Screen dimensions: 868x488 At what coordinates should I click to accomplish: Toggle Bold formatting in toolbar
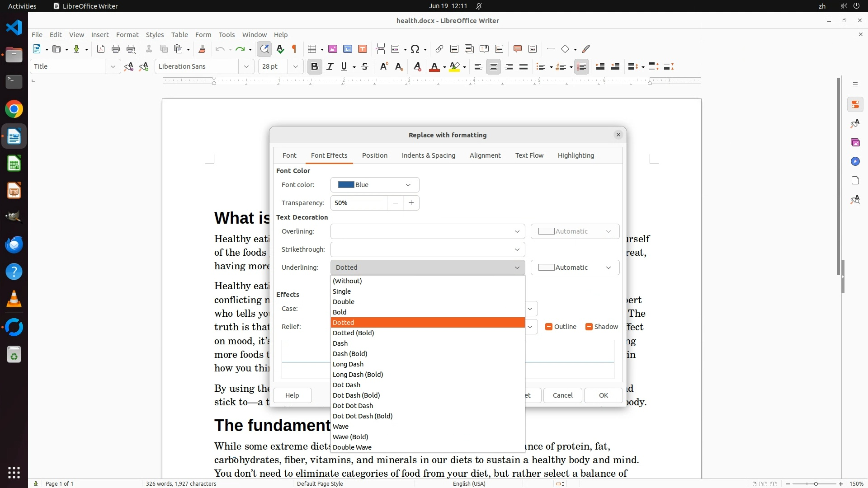click(315, 67)
